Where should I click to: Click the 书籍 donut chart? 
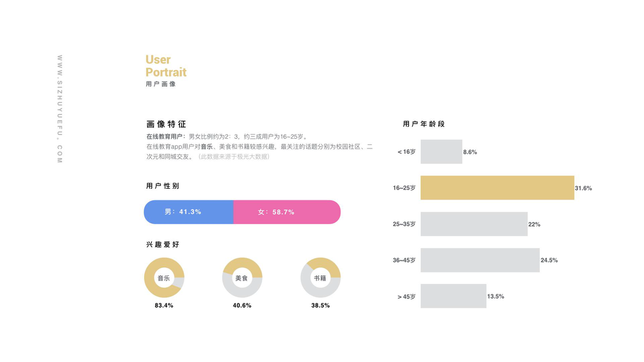pos(320,278)
